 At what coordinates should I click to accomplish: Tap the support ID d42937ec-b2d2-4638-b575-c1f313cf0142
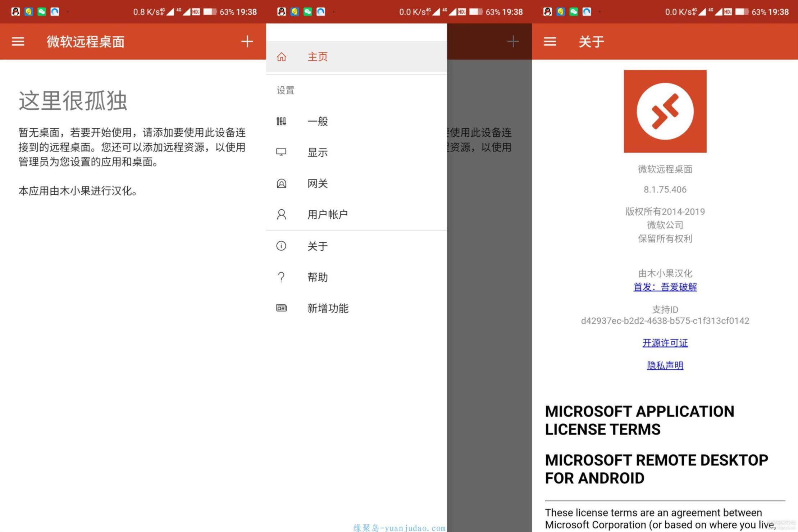[665, 320]
